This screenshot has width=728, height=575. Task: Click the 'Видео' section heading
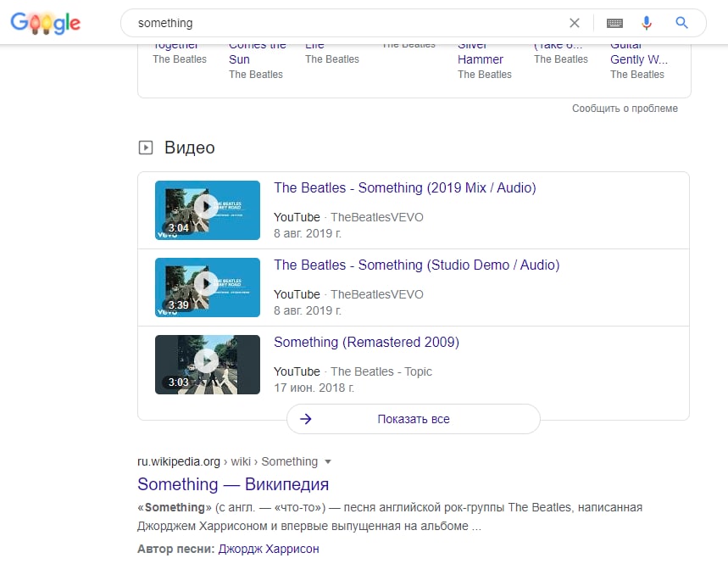coord(190,148)
